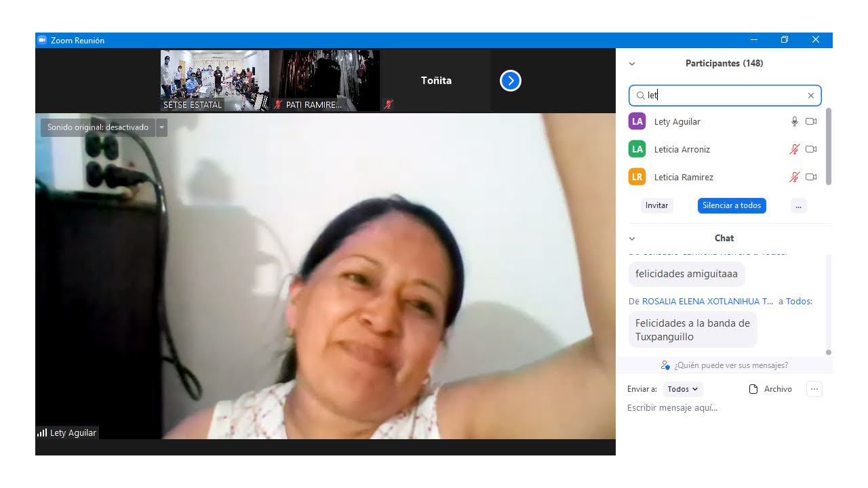Viewport: 868px width, 488px height.
Task: Attach a file with Archivo button
Action: coord(770,389)
